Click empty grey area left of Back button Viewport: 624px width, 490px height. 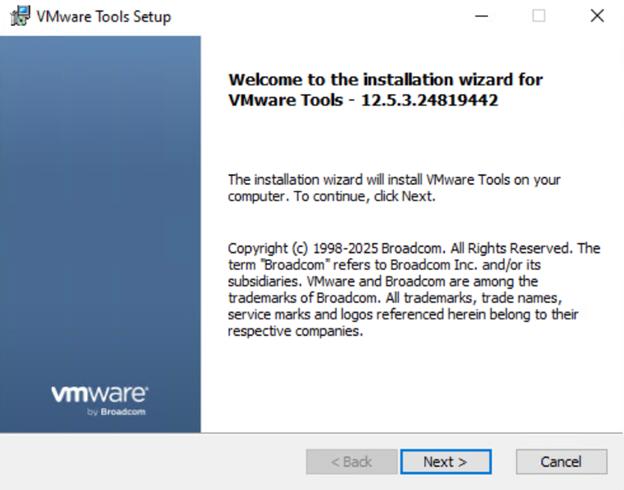150,461
